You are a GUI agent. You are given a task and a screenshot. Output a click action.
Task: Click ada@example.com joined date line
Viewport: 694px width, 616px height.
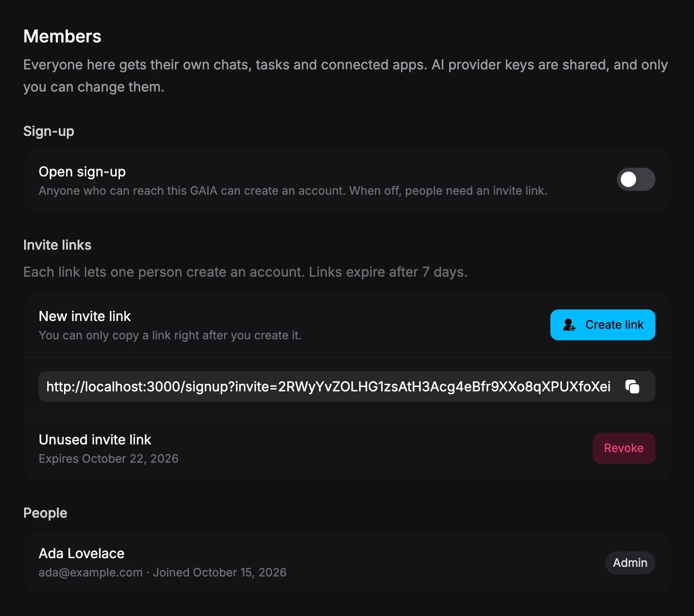(x=162, y=573)
